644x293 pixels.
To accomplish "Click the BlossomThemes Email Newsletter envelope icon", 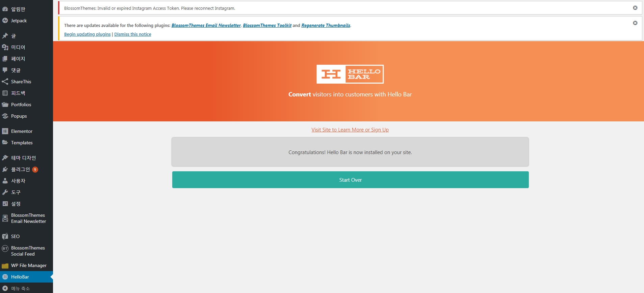I will click(5, 218).
